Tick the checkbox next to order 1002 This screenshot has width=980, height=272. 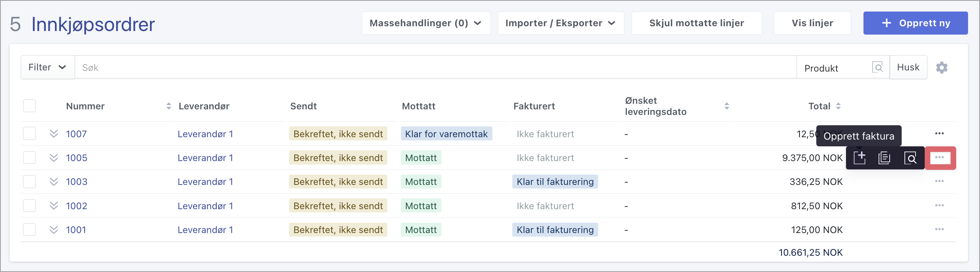click(x=29, y=206)
